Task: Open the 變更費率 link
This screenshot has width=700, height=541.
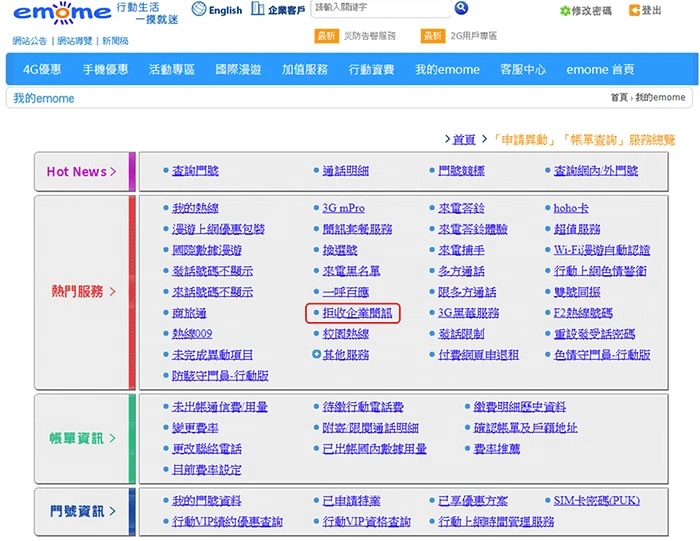Action: pyautogui.click(x=195, y=428)
